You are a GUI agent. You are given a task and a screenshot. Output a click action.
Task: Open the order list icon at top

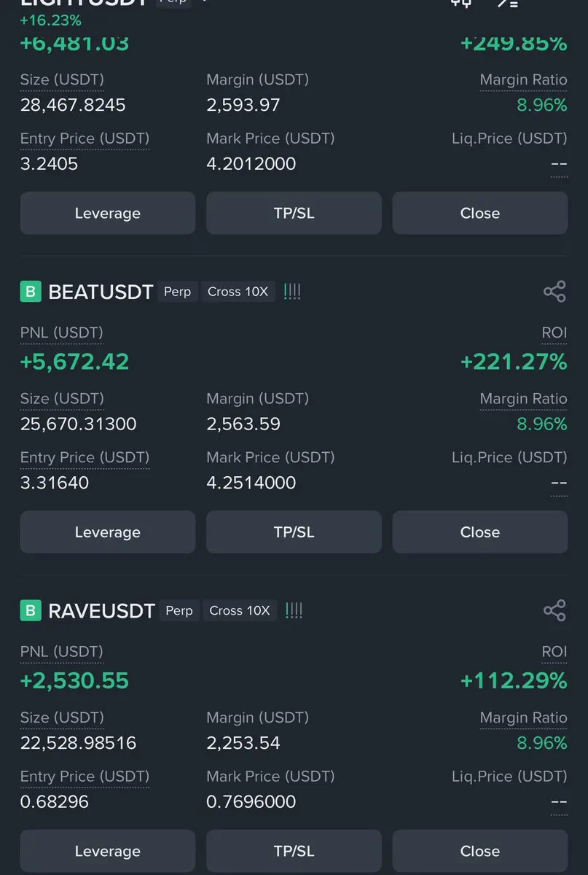[508, 2]
